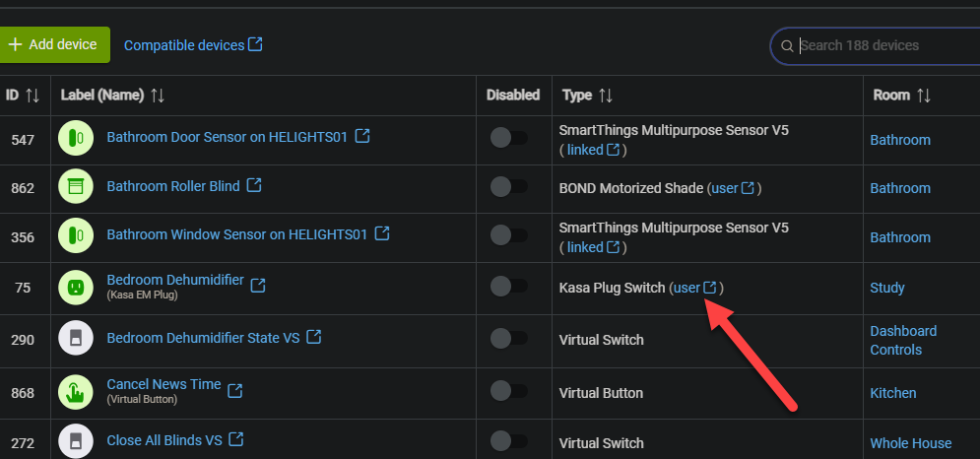The width and height of the screenshot is (980, 459).
Task: Disable the Cancel News Time device
Action: coord(509,391)
